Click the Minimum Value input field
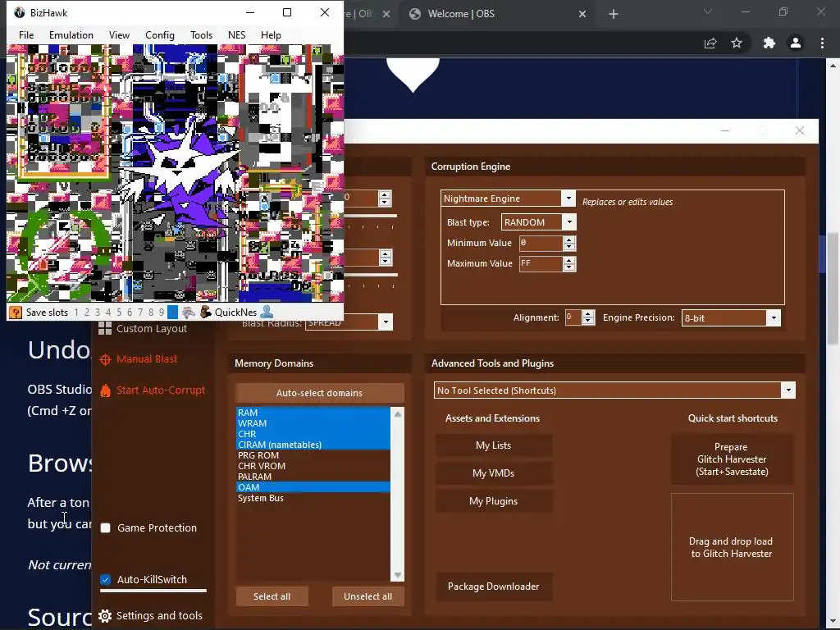The width and height of the screenshot is (840, 630). (541, 243)
